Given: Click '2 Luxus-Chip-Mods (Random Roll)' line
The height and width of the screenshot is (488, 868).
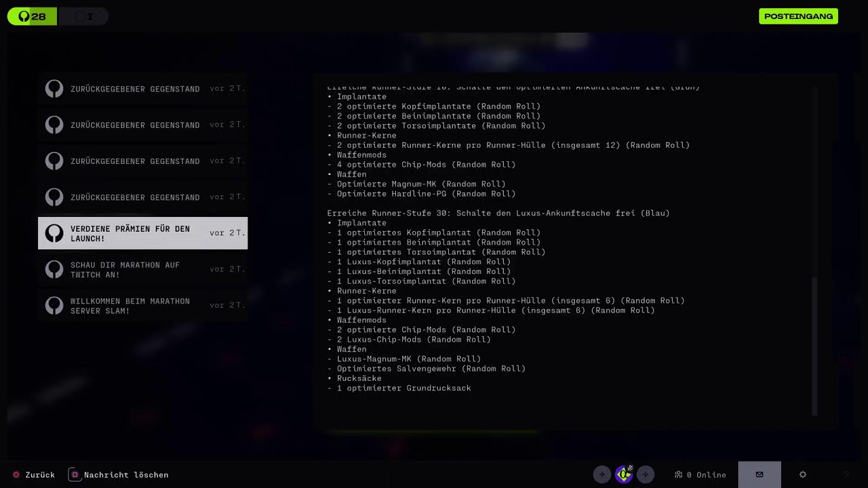Looking at the screenshot, I should [x=409, y=340].
